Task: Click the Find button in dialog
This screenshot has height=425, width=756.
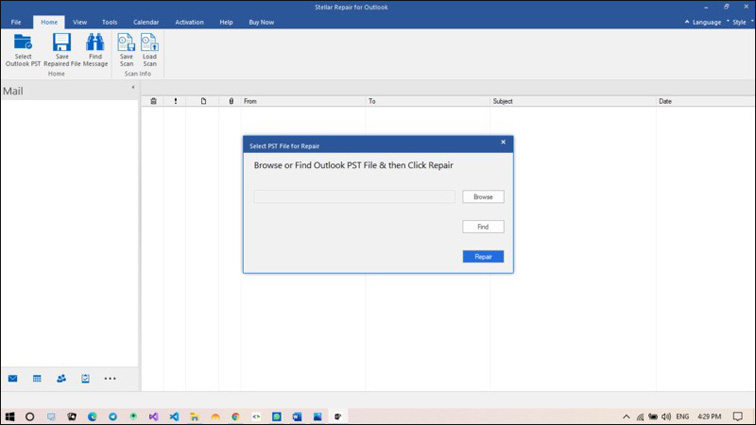Action: pyautogui.click(x=483, y=227)
